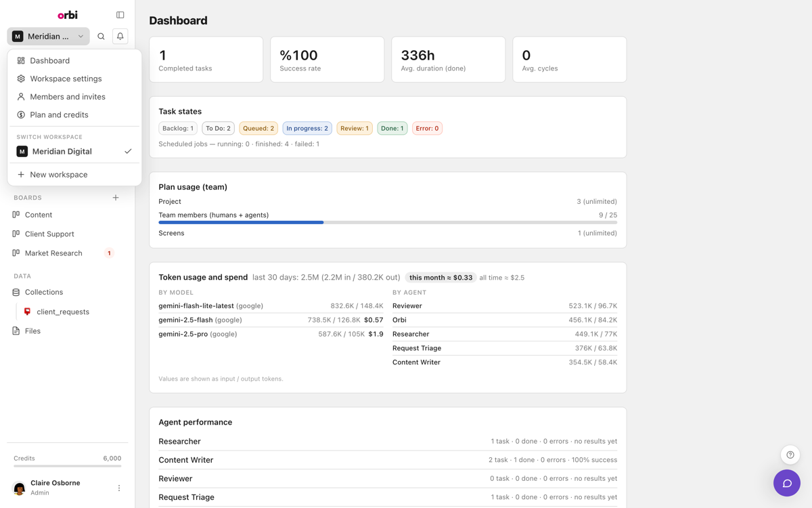812x508 pixels.
Task: Click the Market Research board icon
Action: (x=16, y=253)
